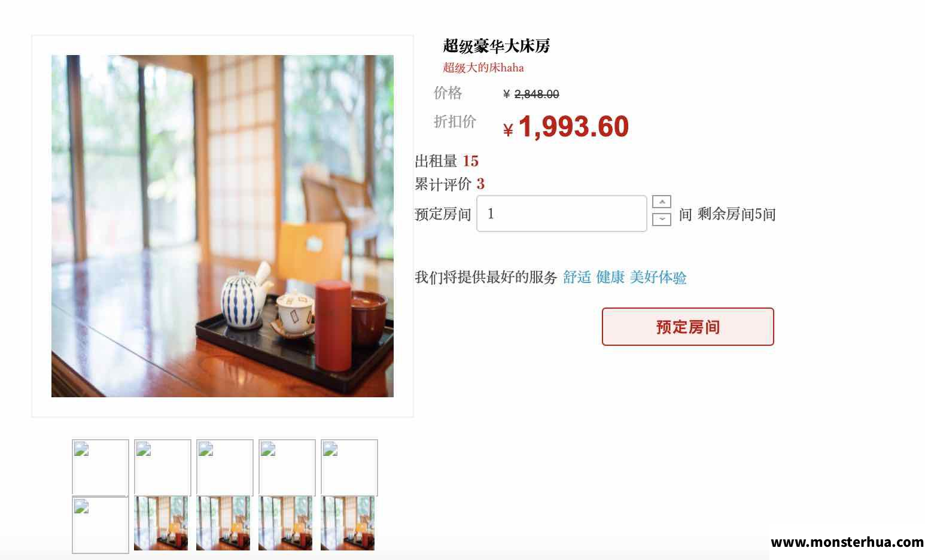Screen dimensions: 925x560
Task: Select the last tea-set photo thumbnail in bottom row
Action: point(348,523)
